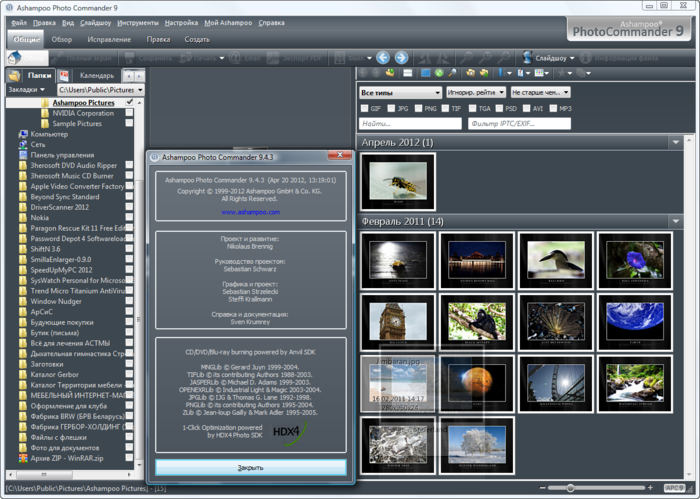The width and height of the screenshot is (700, 499).
Task: Click the colorful thumbnail grid options icon
Action: [x=539, y=73]
